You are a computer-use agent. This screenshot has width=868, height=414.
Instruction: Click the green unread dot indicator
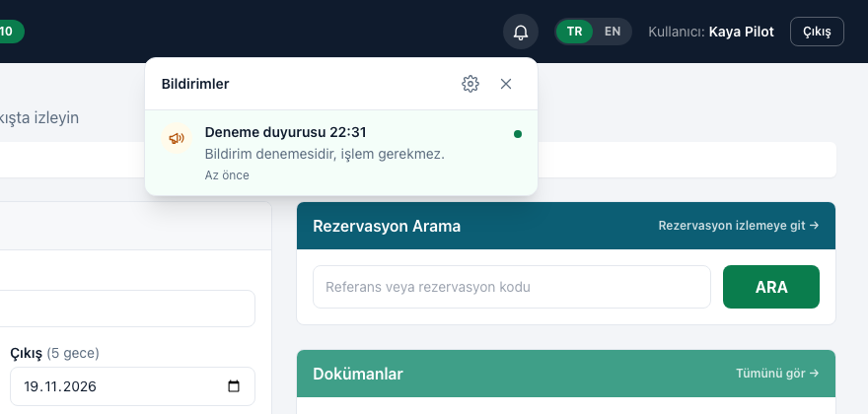click(x=518, y=134)
